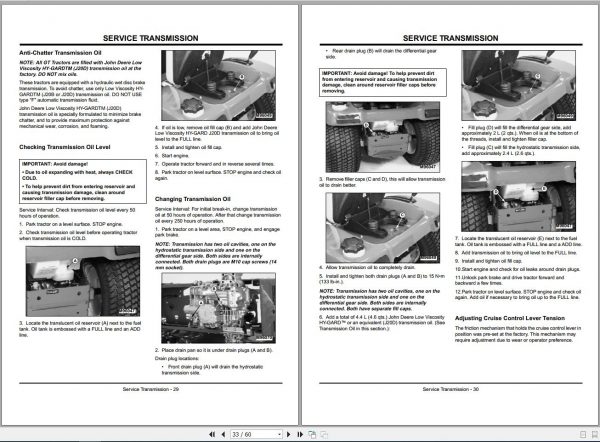Jump to the first page

tap(212, 434)
